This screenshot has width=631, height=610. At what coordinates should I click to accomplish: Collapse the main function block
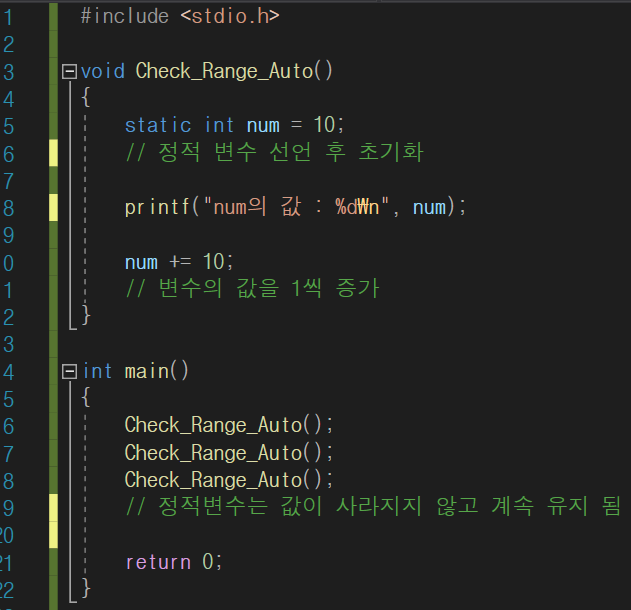coord(69,371)
